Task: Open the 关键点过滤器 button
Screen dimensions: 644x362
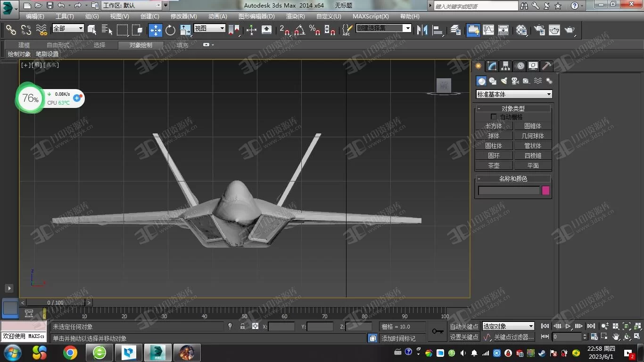Action: tap(514, 337)
